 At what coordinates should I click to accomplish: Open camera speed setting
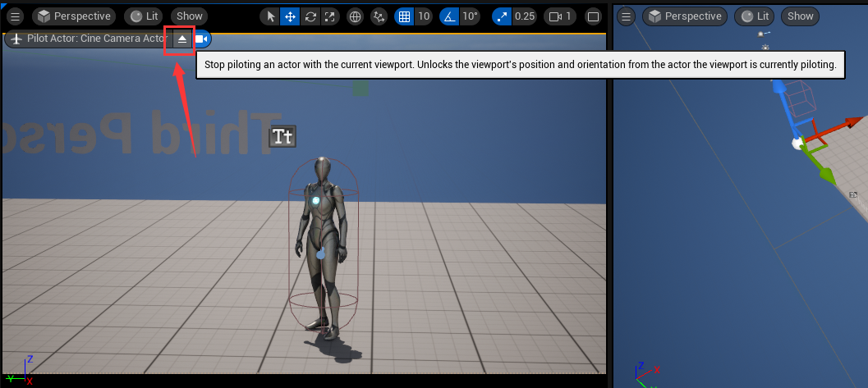[x=560, y=16]
